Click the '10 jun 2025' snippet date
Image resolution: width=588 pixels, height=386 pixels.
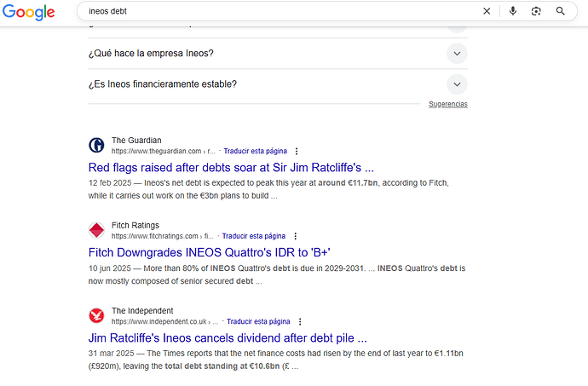point(110,268)
